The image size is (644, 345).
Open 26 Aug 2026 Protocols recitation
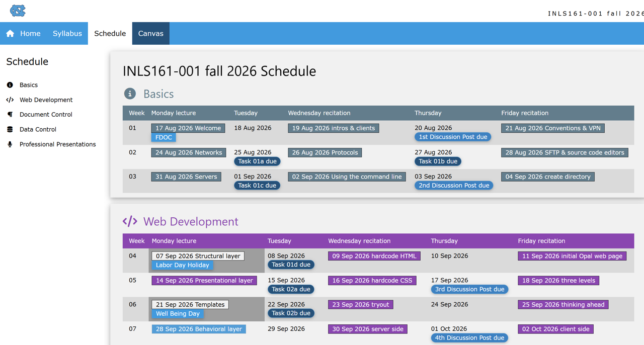[x=325, y=152]
